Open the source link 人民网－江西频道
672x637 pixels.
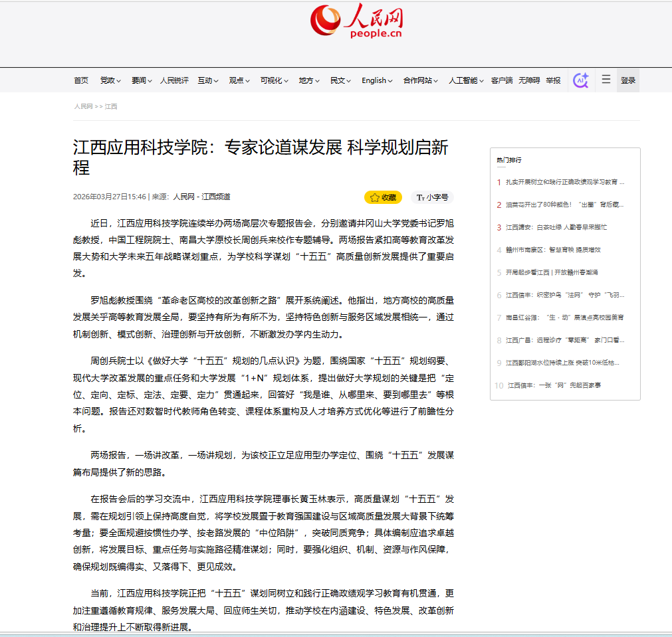pyautogui.click(x=201, y=197)
